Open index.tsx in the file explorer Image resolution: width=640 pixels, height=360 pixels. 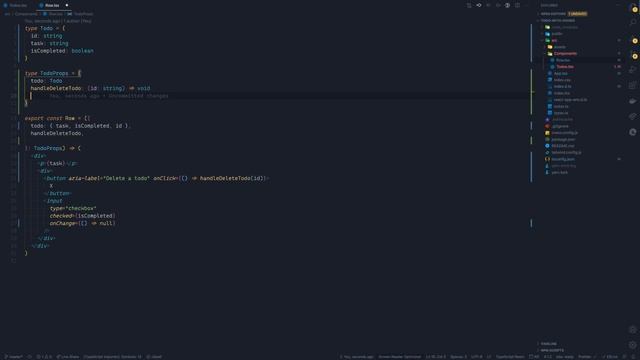(562, 93)
